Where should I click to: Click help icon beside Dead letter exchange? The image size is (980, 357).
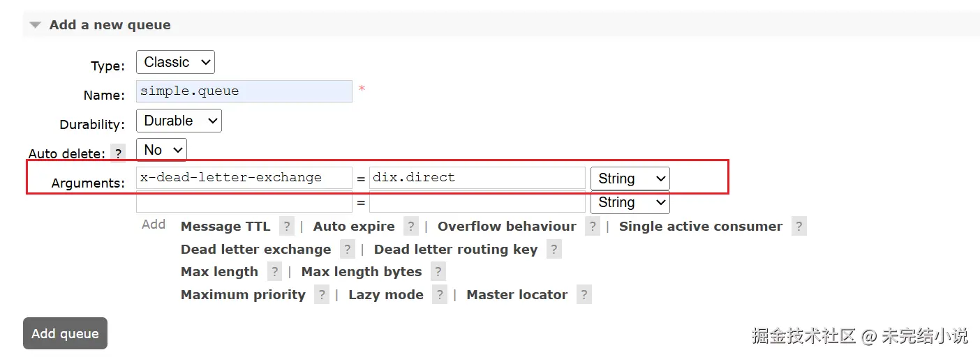(x=347, y=250)
